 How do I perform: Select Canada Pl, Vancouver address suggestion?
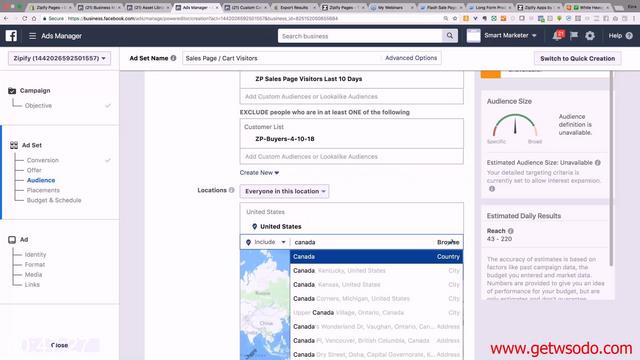[376, 340]
